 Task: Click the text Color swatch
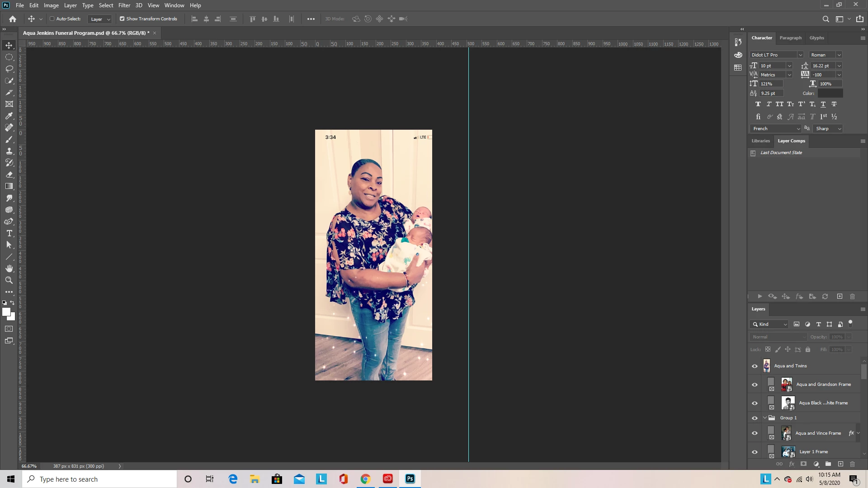coord(830,94)
